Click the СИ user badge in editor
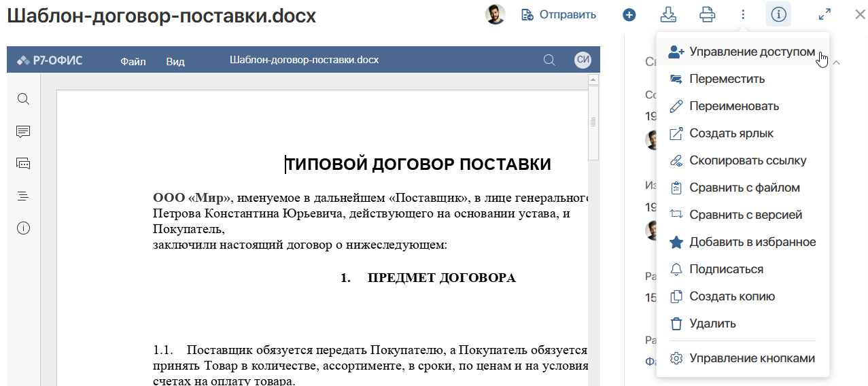 pos(583,60)
